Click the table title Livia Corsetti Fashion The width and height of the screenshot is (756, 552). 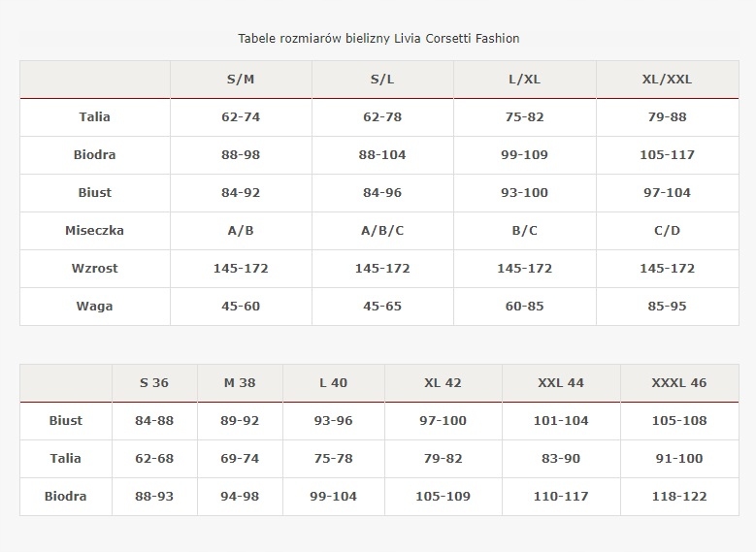tap(378, 39)
